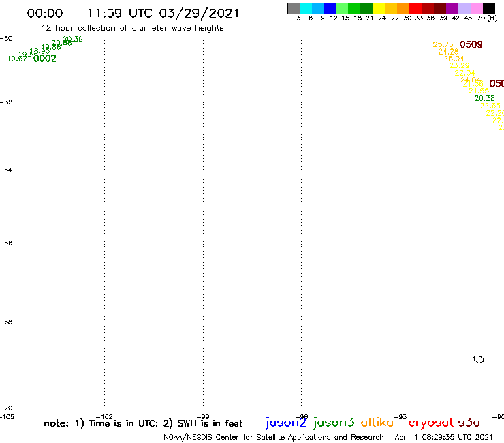The width and height of the screenshot is (504, 443).
Task: Click the Apr 1 08:29:35 UTC timestamp
Action: pos(443,437)
